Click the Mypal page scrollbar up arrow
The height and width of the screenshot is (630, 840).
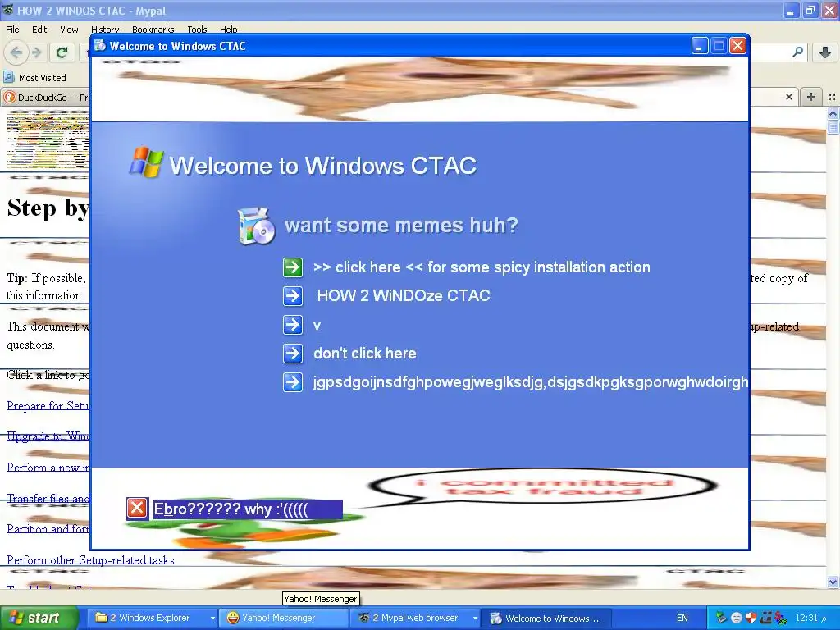(833, 113)
